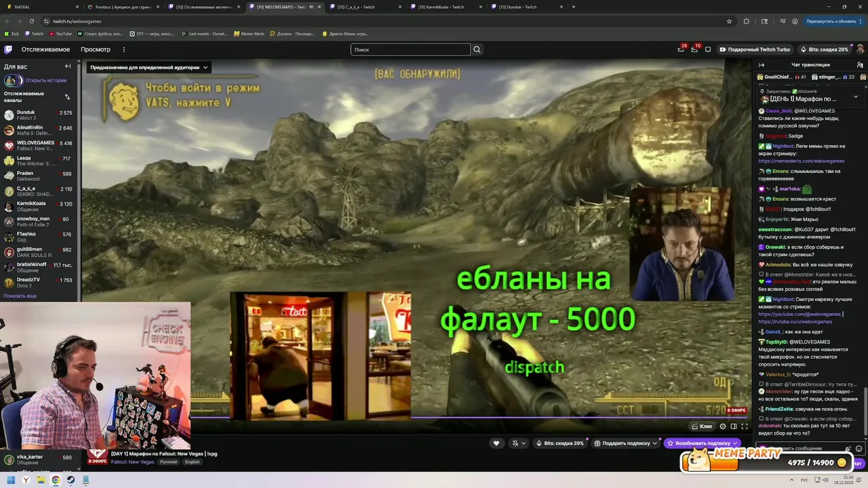Open Steam from the taskbar

71,480
